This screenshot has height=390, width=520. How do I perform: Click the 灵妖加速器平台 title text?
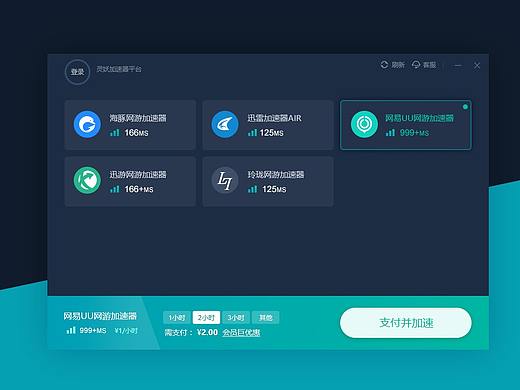(119, 69)
